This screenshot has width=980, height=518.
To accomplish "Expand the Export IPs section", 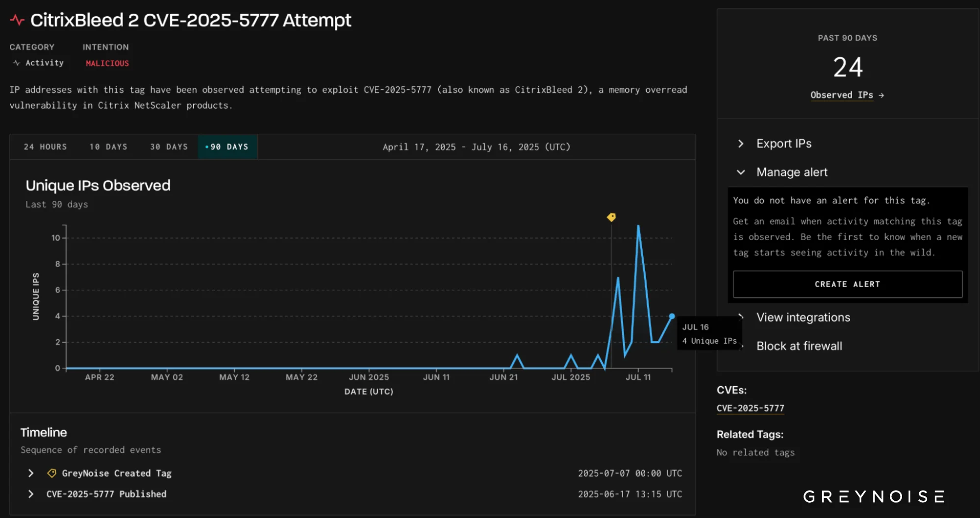I will [x=783, y=144].
